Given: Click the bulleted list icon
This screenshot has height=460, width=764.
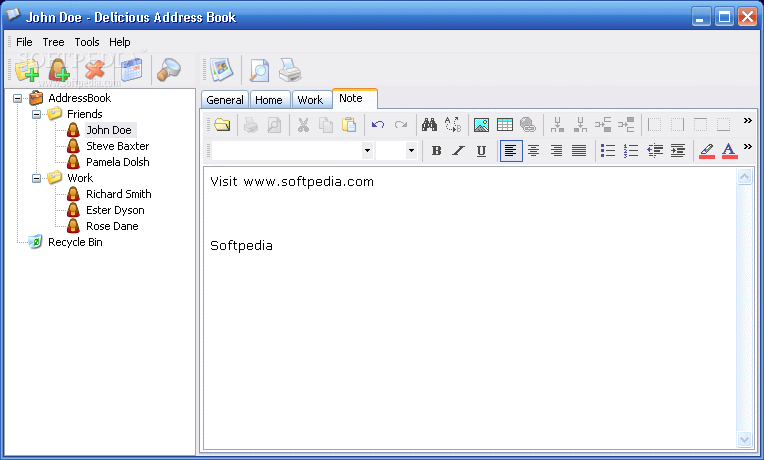Looking at the screenshot, I should coord(608,151).
